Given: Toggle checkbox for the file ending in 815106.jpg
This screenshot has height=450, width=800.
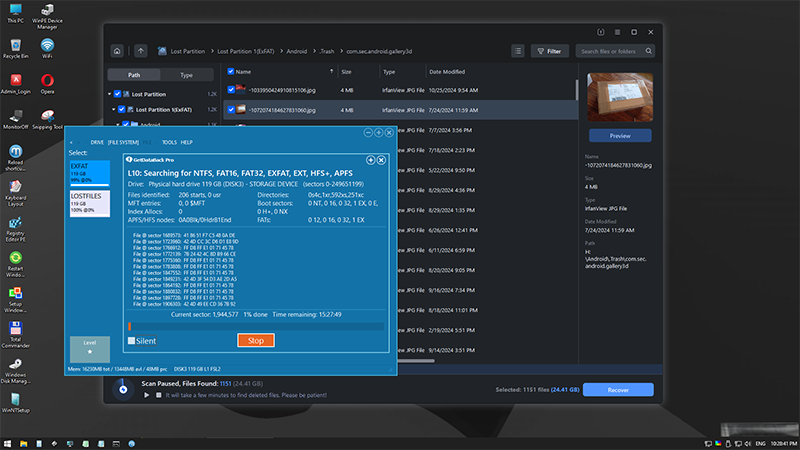Looking at the screenshot, I should 232,88.
